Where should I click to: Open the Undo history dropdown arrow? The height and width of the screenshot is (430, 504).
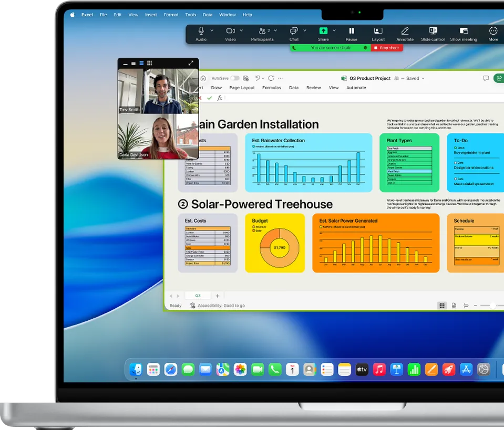pyautogui.click(x=263, y=78)
